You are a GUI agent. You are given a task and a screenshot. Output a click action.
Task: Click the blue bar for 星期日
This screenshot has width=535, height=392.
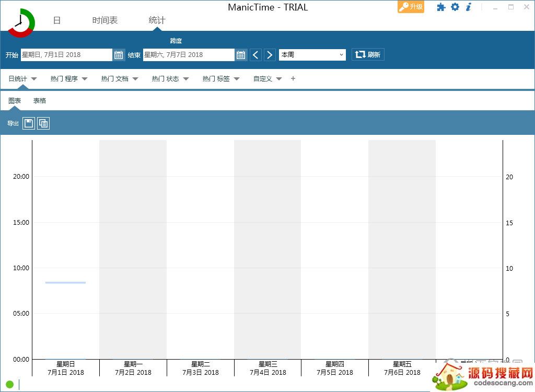pyautogui.click(x=66, y=283)
